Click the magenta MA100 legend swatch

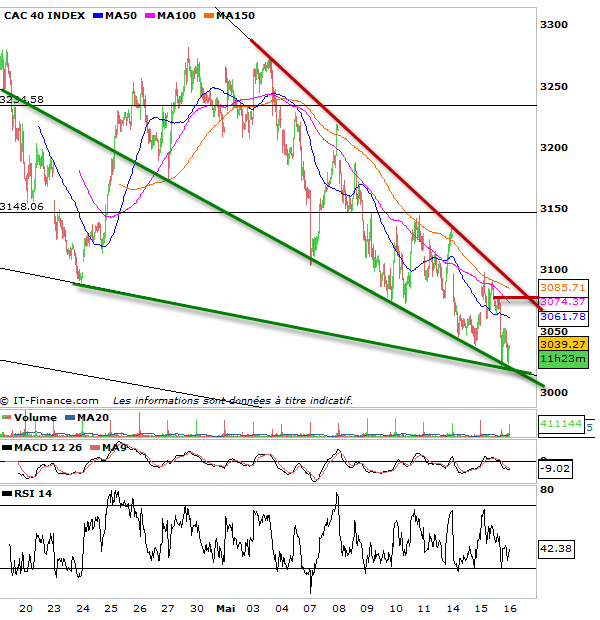152,17
